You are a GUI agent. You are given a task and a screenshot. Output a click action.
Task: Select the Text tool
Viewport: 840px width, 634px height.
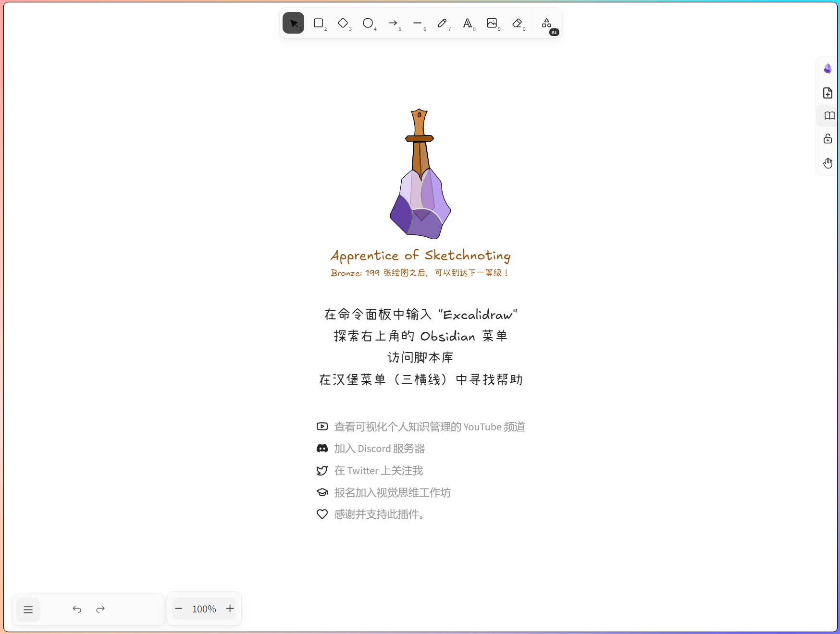(467, 23)
